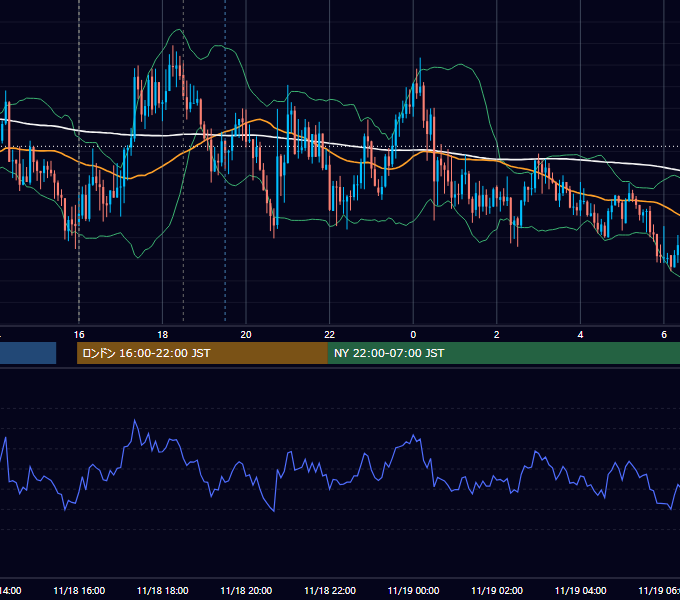Click the "2" hour label on upper time axis
This screenshot has width=680, height=600.
(x=497, y=335)
